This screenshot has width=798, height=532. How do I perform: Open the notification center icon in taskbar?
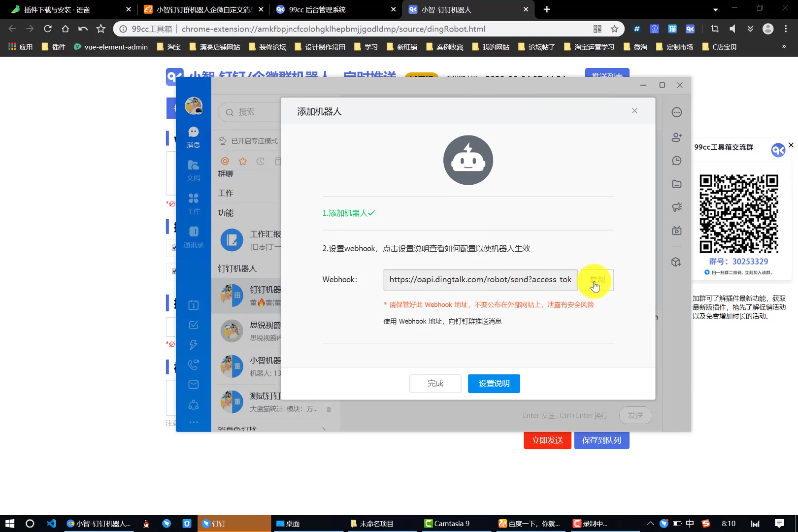pos(779,524)
